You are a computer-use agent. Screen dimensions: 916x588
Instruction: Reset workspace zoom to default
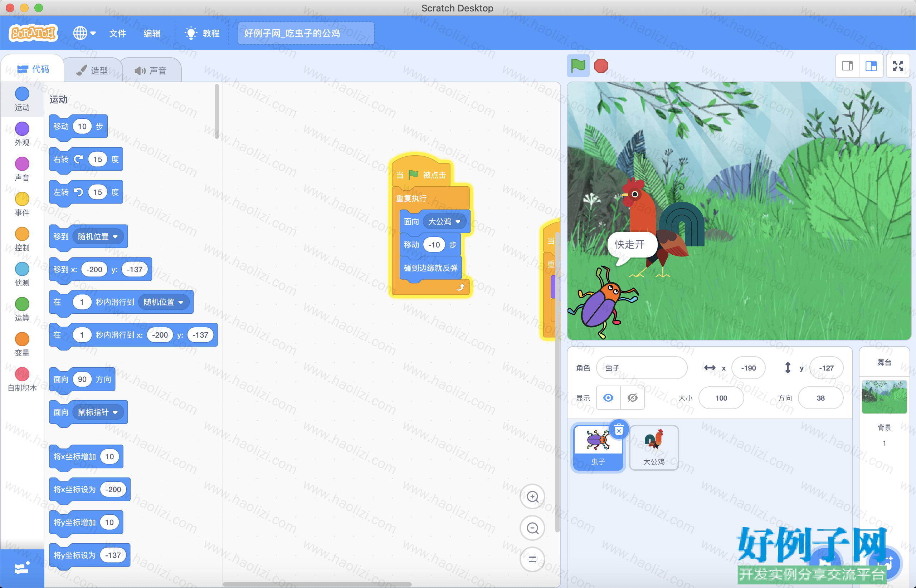[x=532, y=559]
